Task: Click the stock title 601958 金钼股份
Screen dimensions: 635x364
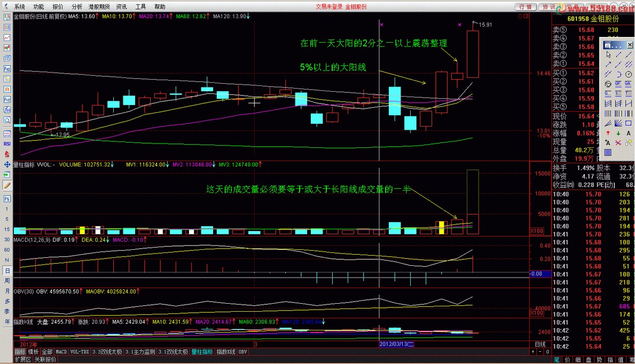Action: (593, 19)
